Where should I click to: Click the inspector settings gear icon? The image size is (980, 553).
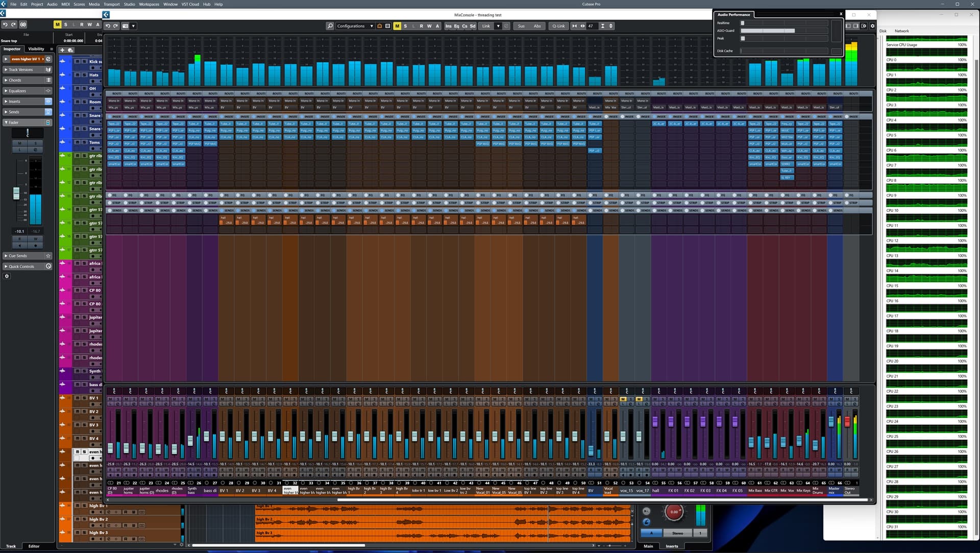pyautogui.click(x=7, y=276)
